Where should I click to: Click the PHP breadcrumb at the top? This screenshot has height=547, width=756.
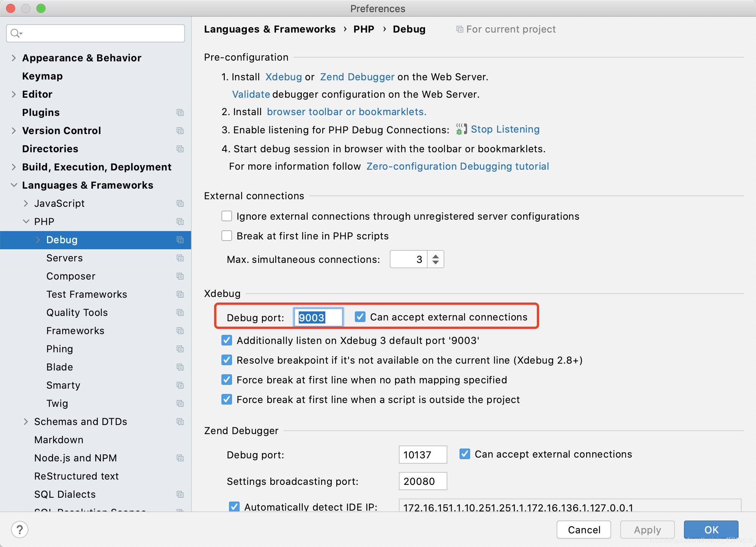[x=364, y=29]
